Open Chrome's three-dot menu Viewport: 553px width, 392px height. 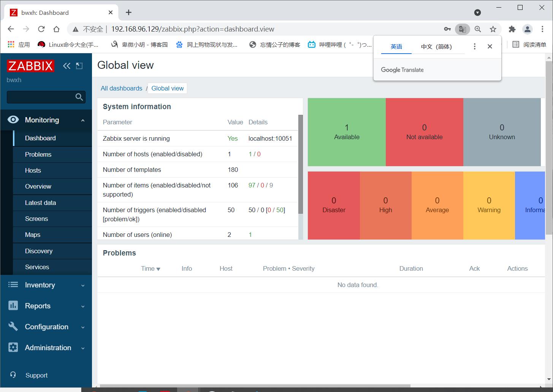point(542,29)
